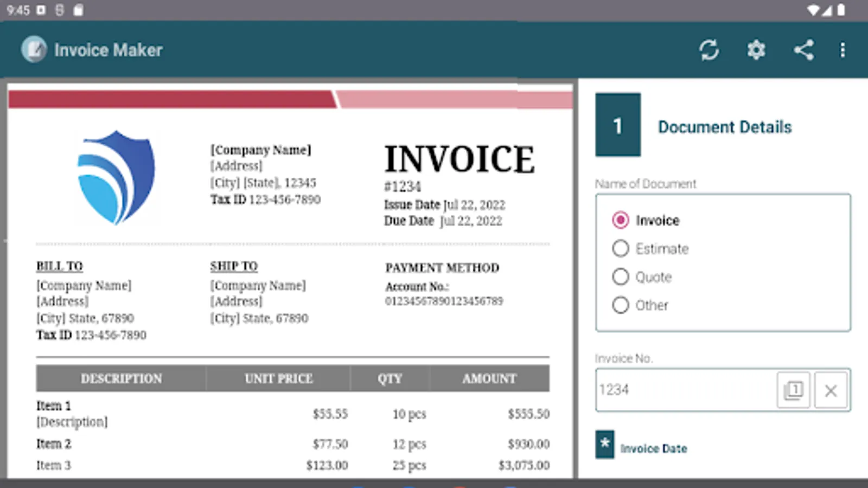868x488 pixels.
Task: Tap the Due Date line on preview
Action: point(443,221)
